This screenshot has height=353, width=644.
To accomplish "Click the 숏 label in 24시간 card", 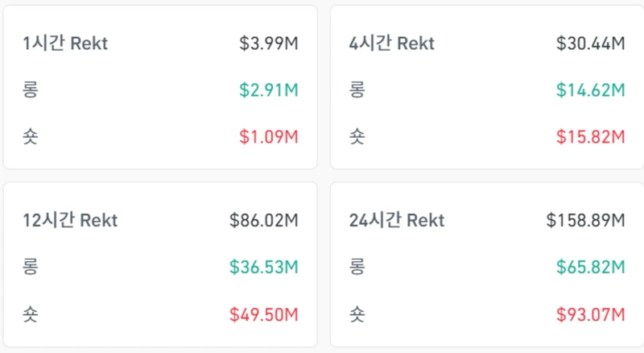I will [357, 314].
